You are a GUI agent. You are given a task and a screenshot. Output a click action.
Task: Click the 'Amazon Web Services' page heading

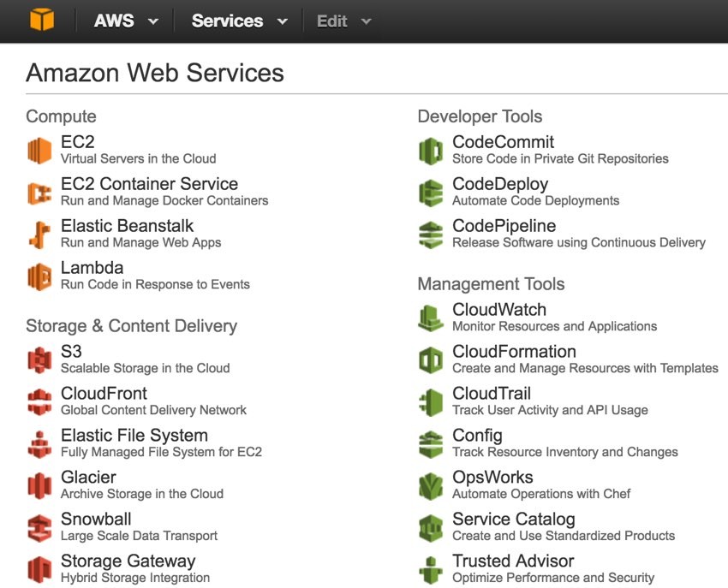pos(155,73)
